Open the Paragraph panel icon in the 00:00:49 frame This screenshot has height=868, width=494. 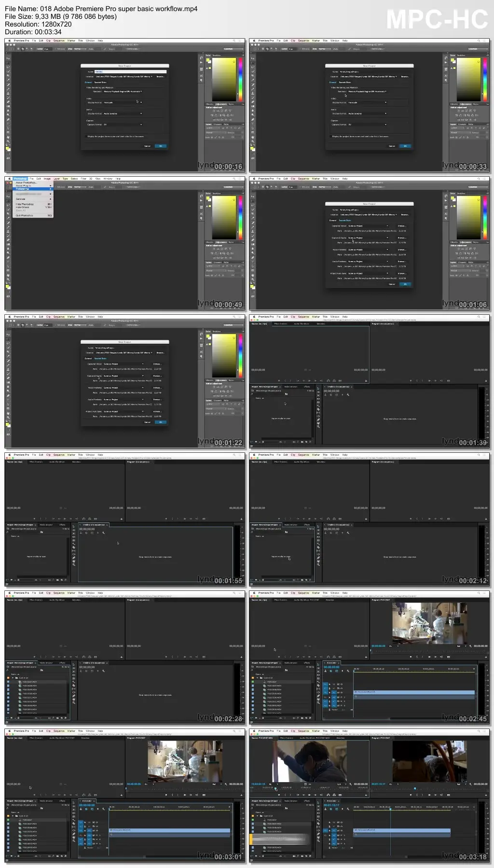point(201,219)
